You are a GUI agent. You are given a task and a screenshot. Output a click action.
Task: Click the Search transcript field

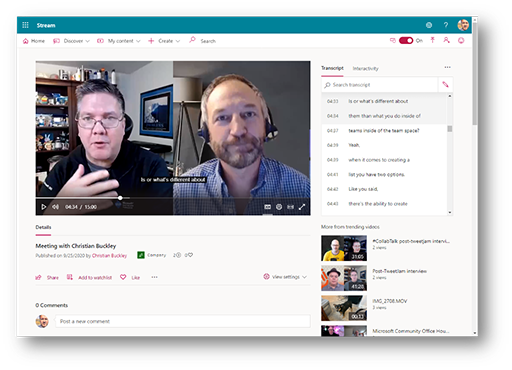pyautogui.click(x=380, y=85)
